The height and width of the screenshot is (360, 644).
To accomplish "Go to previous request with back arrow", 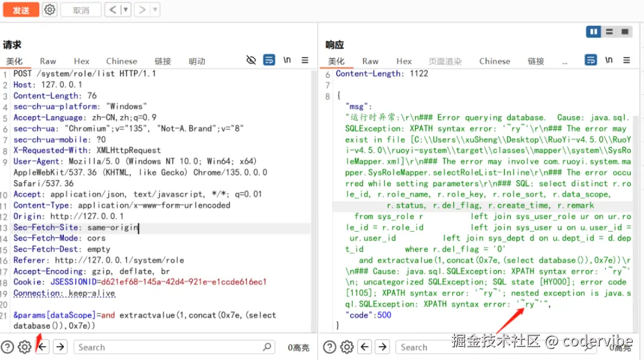I will [113, 10].
